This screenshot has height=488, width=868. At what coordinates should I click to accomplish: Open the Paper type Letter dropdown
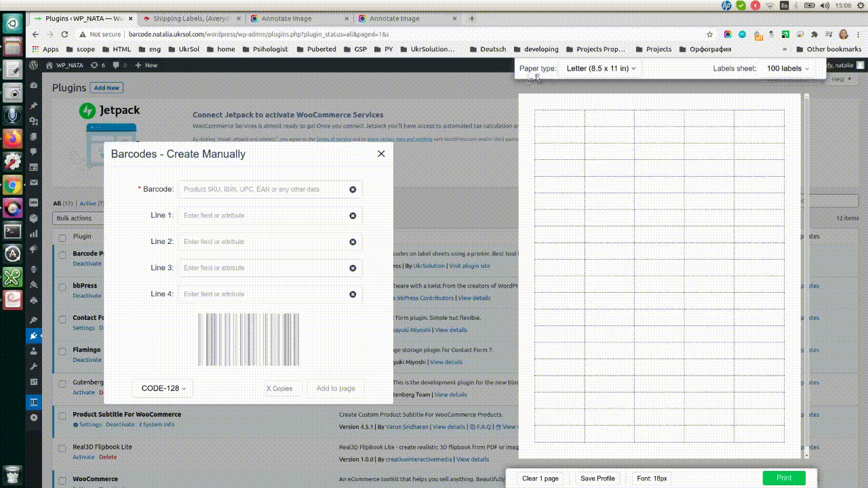(x=601, y=68)
